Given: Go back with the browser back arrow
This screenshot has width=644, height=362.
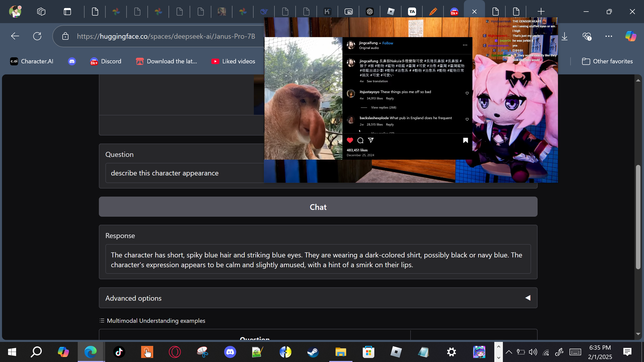Looking at the screenshot, I should [x=15, y=36].
